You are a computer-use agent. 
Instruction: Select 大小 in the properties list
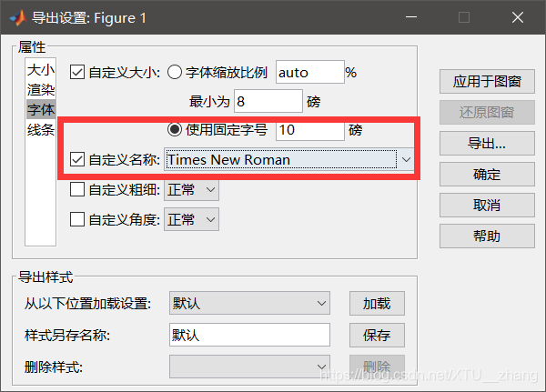(x=41, y=70)
